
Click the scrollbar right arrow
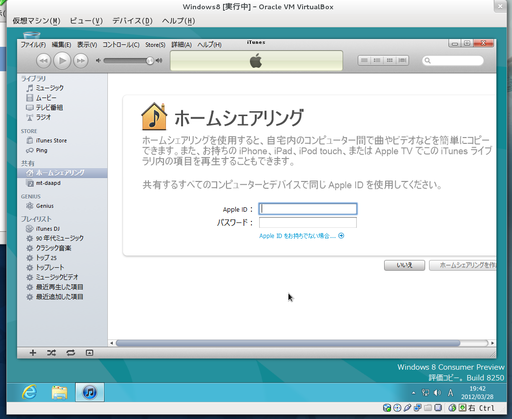492,343
